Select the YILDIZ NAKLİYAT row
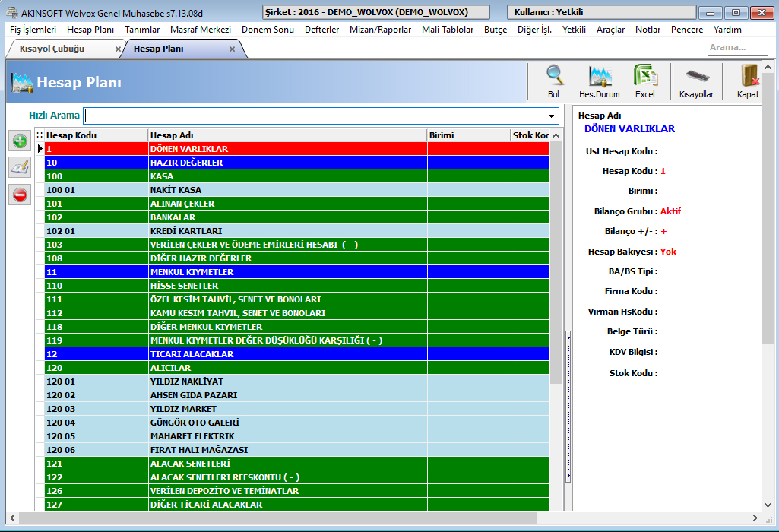This screenshot has width=779, height=532. (297, 382)
